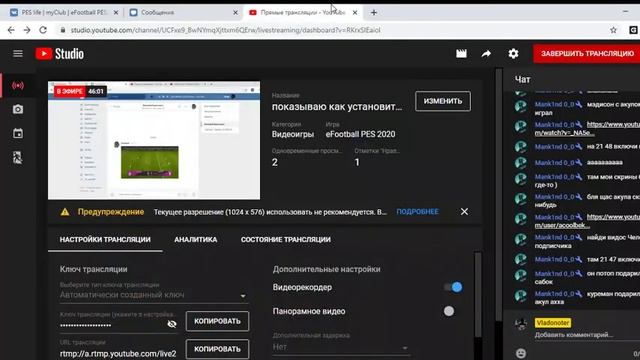Toggle the Видеорекордер switch
This screenshot has width=640, height=360.
pyautogui.click(x=453, y=287)
